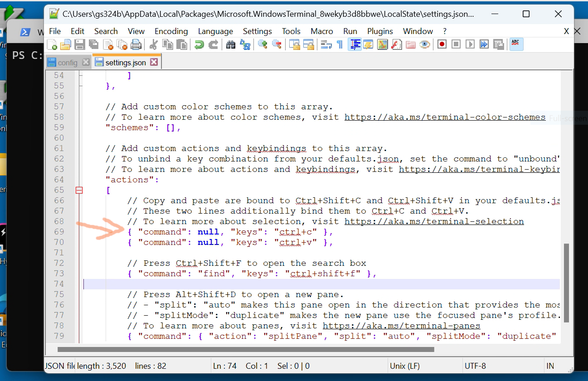Toggle synchronized vertical scrolling icon
The image size is (588, 381).
pyautogui.click(x=295, y=44)
